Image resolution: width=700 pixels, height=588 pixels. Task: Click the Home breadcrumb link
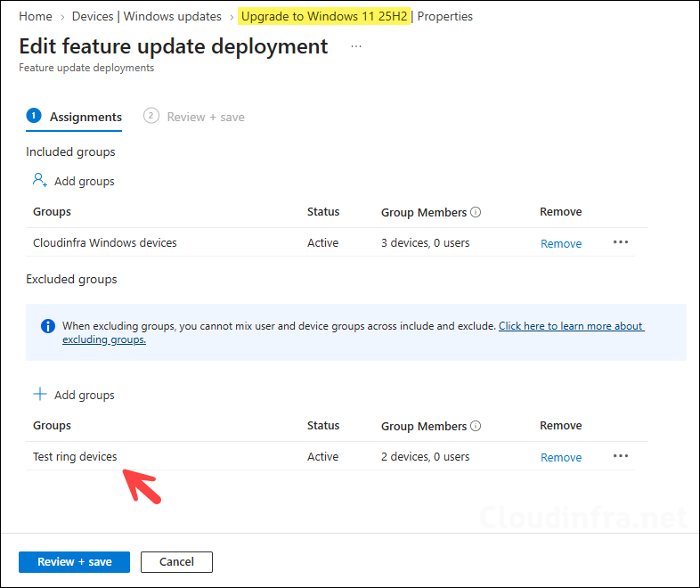tap(36, 17)
